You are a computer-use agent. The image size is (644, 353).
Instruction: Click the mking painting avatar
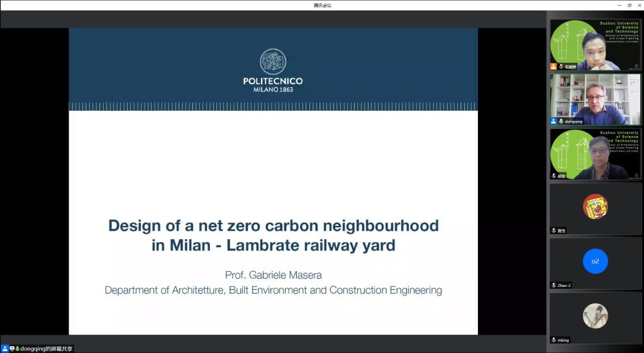point(595,316)
